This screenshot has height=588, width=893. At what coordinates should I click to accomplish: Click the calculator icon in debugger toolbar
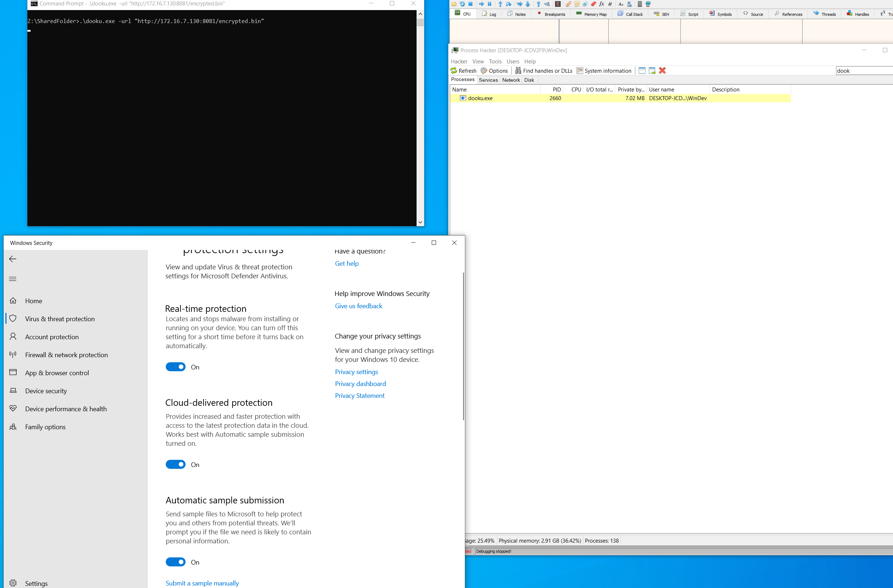tap(640, 4)
